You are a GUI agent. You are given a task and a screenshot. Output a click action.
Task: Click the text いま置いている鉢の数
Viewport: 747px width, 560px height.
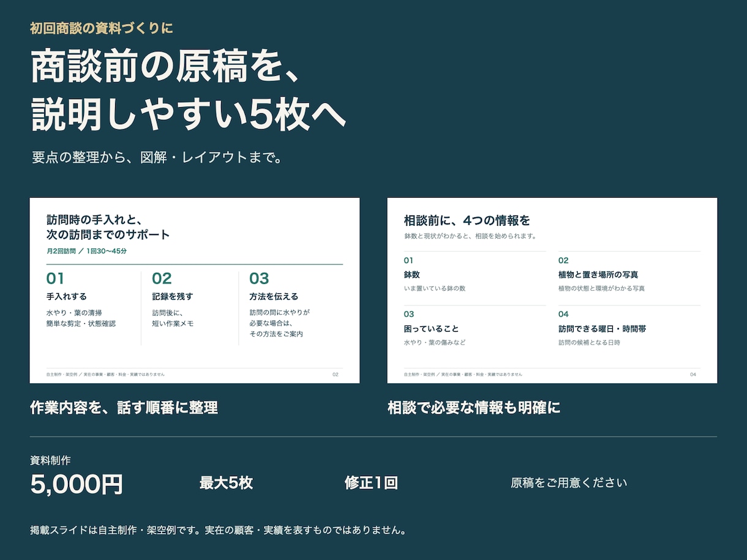pos(435,288)
